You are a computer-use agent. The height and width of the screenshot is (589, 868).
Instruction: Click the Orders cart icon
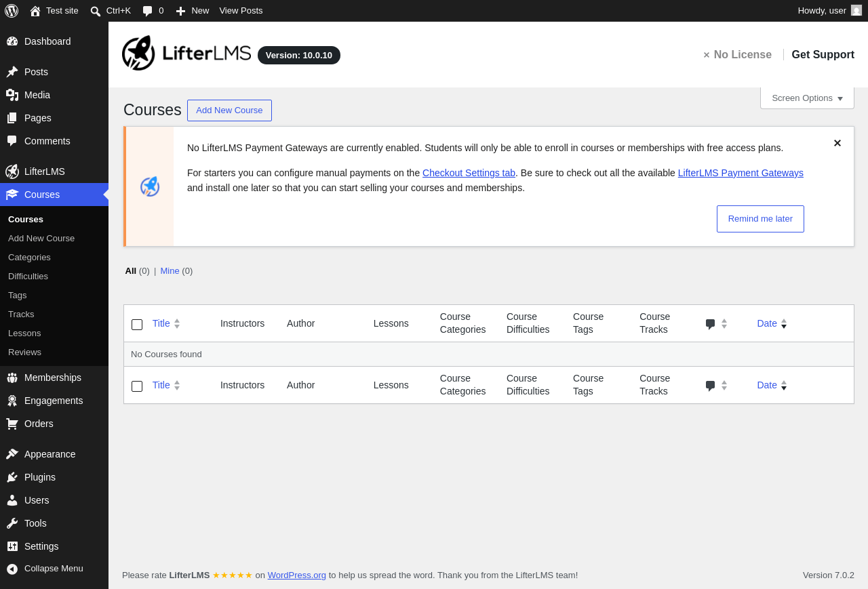[x=12, y=424]
